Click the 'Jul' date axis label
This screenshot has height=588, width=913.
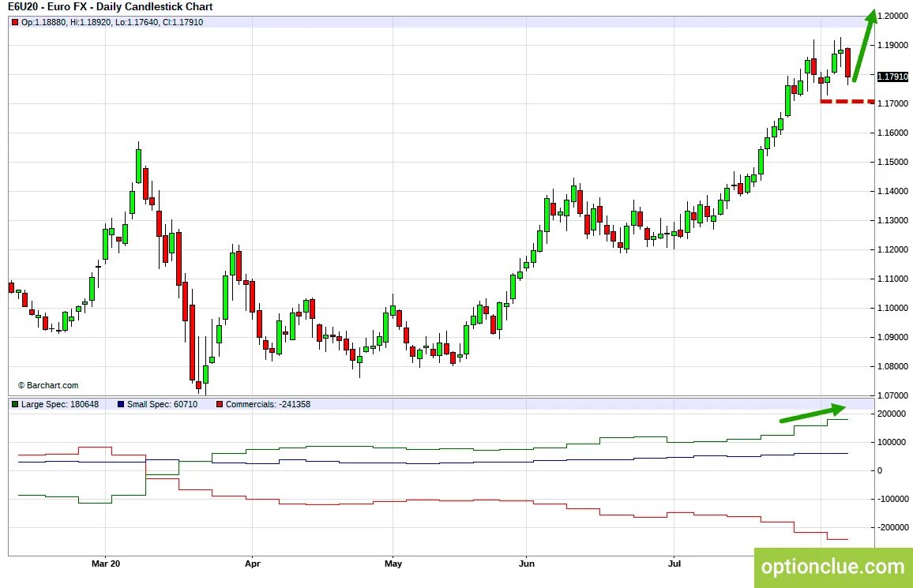[x=674, y=564]
